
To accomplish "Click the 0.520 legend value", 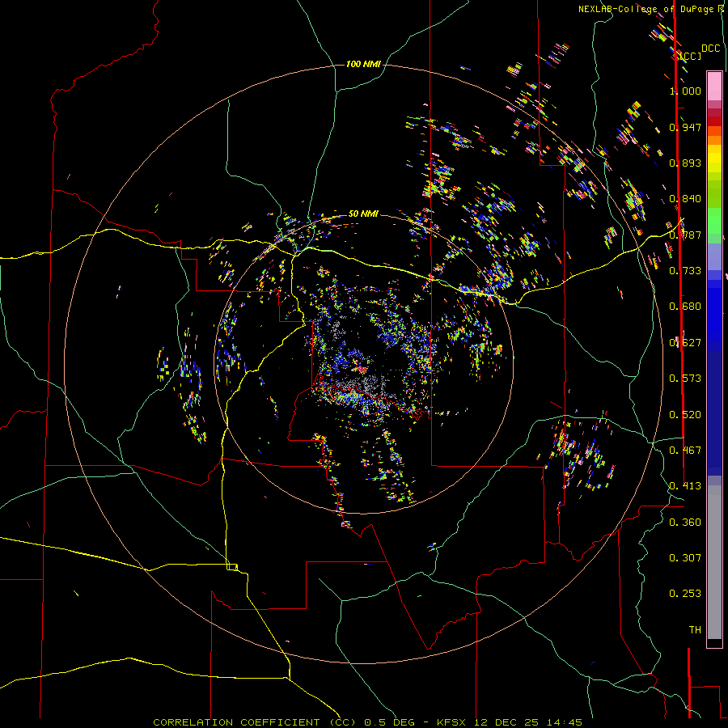I will tap(685, 415).
